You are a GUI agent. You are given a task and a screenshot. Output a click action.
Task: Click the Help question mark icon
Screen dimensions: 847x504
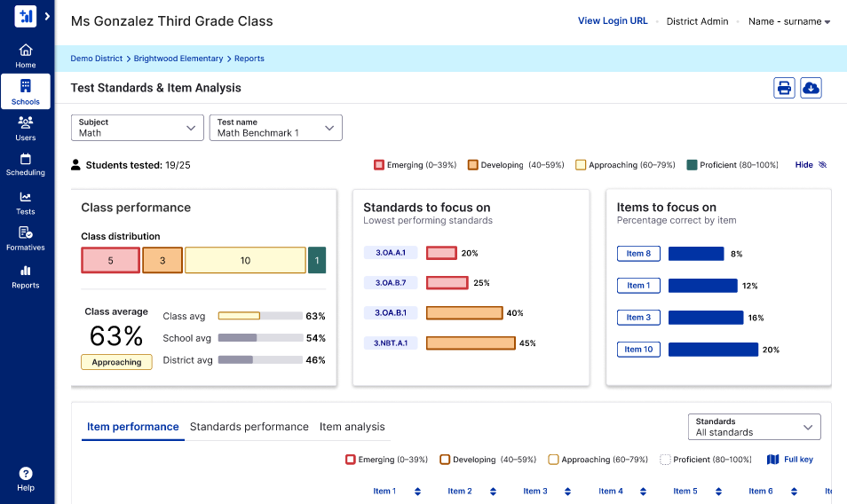click(x=26, y=474)
